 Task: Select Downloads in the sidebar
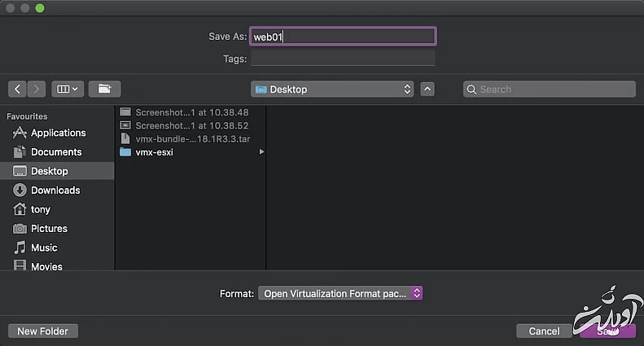pos(55,191)
